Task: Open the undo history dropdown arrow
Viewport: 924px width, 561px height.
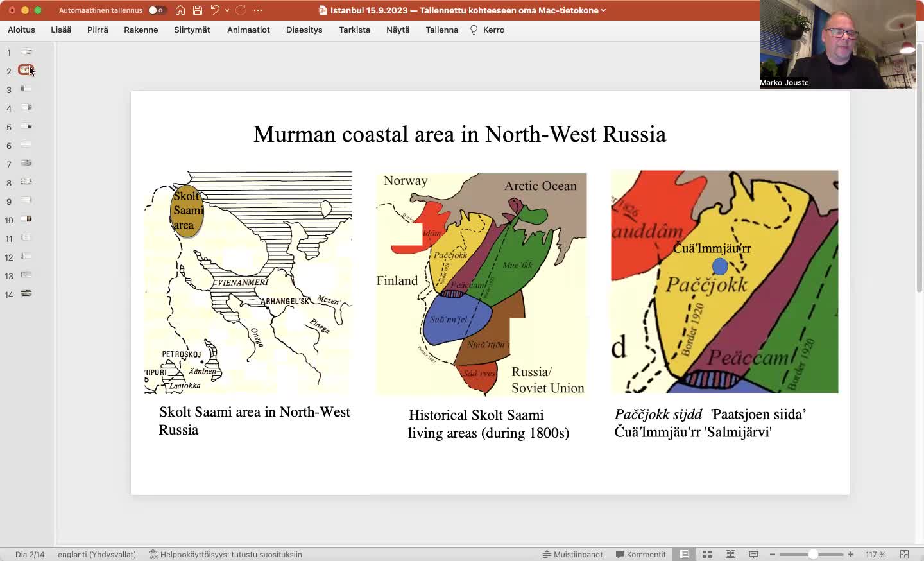Action: 227,10
